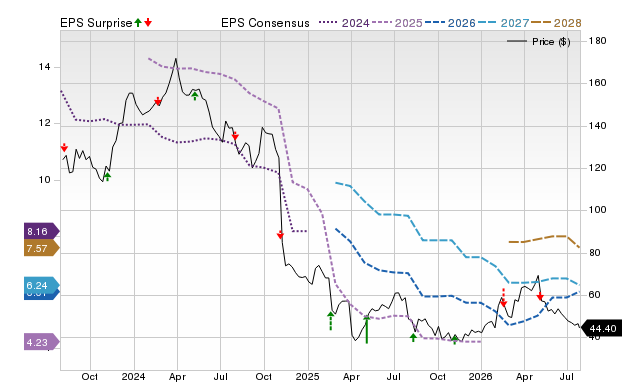The width and height of the screenshot is (640, 382).
Task: Click the green surprise arrow near the April 2024 price peak
Action: pyautogui.click(x=195, y=96)
